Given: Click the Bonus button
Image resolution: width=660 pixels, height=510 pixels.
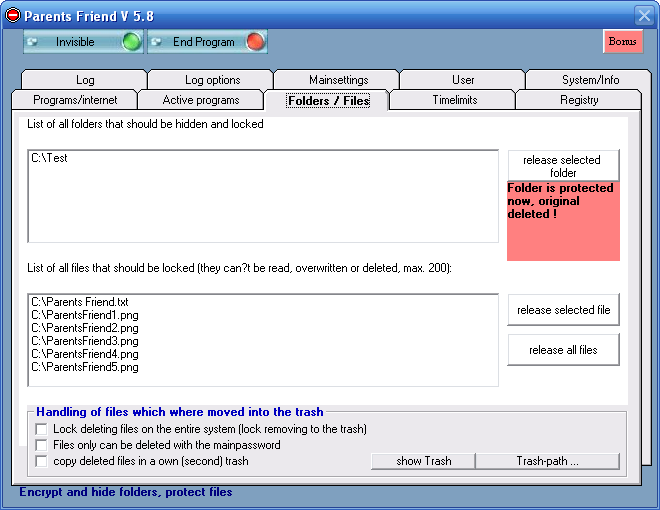Looking at the screenshot, I should click(623, 41).
